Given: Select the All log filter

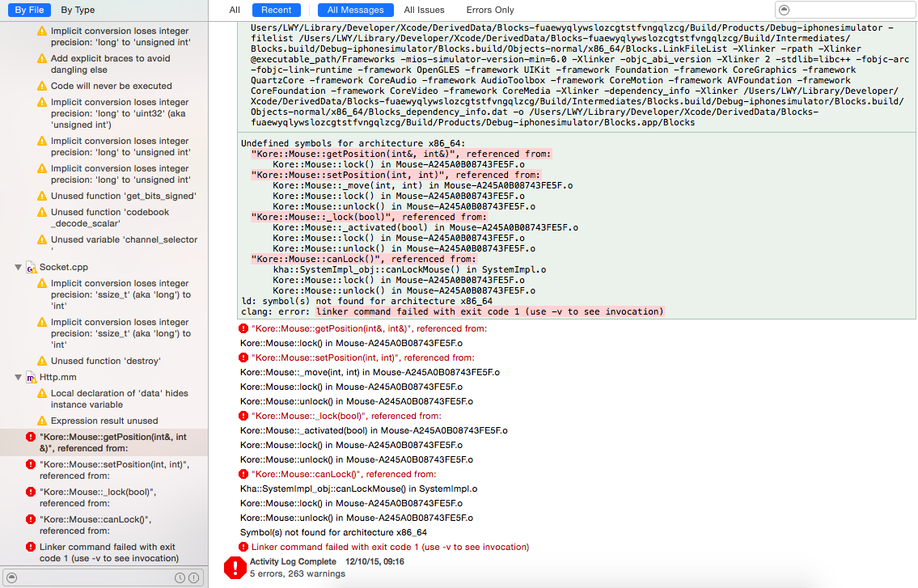Looking at the screenshot, I should coord(235,10).
